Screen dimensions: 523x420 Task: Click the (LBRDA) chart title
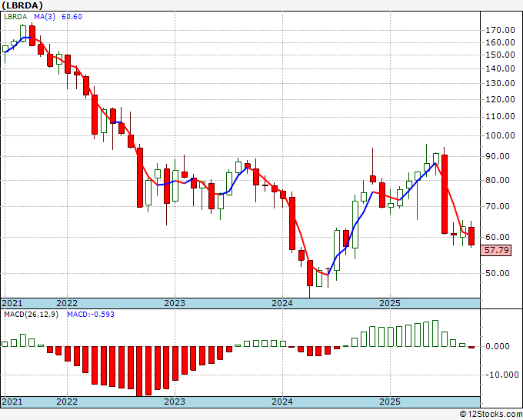22,5
